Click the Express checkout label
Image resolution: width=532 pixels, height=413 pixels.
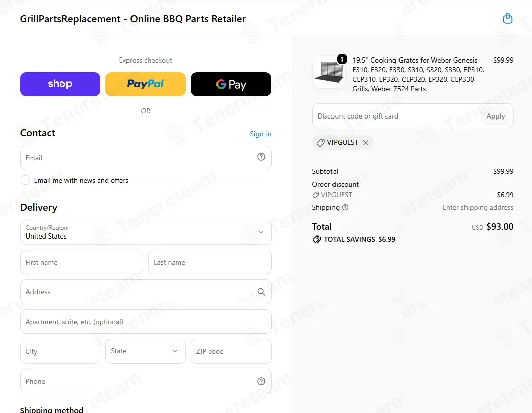[146, 60]
